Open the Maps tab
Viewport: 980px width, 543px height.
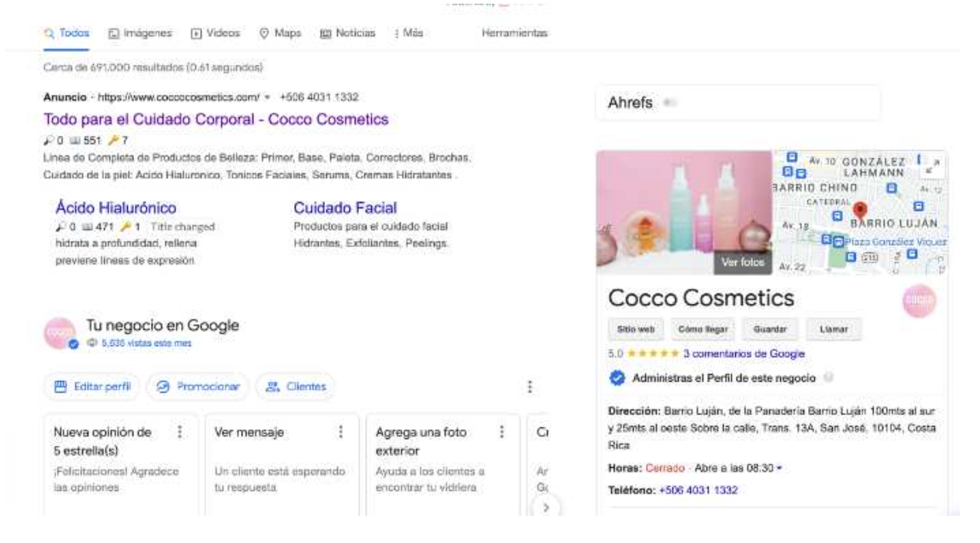click(280, 33)
